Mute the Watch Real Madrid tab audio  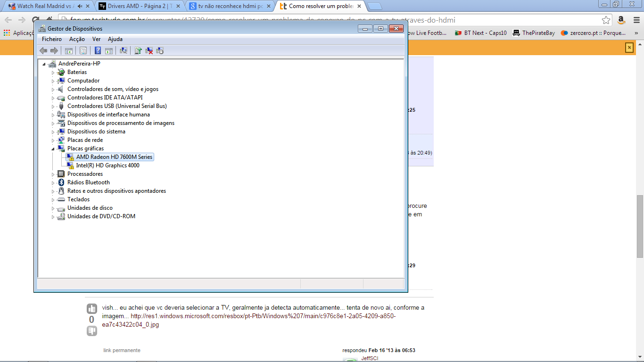80,6
